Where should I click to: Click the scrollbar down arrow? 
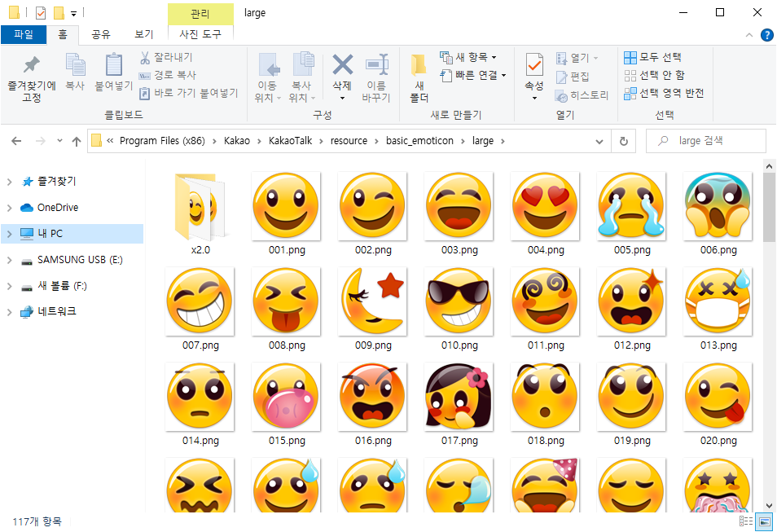coord(769,506)
